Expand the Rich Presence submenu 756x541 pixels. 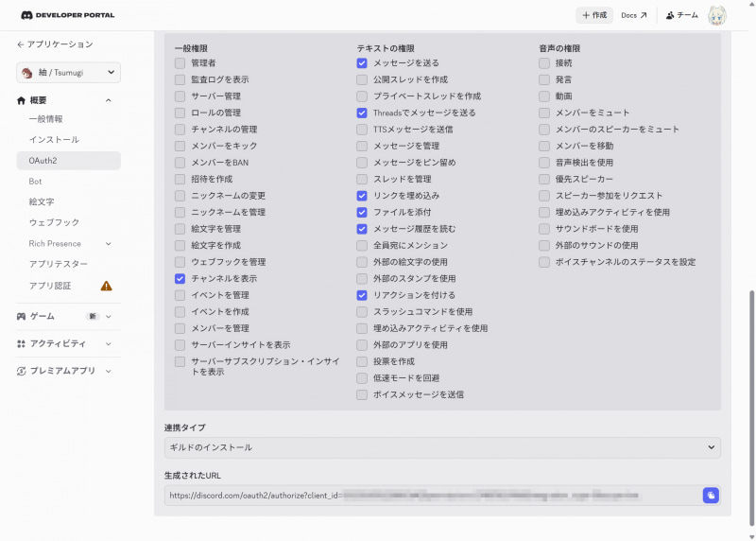109,244
